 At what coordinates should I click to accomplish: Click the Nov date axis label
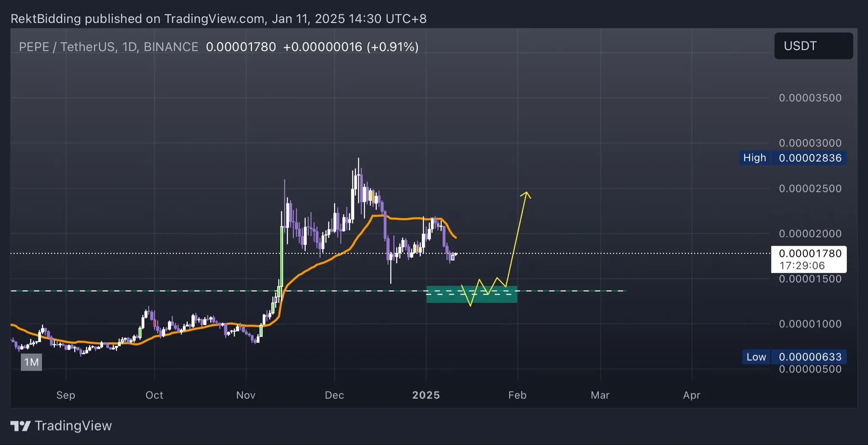246,395
